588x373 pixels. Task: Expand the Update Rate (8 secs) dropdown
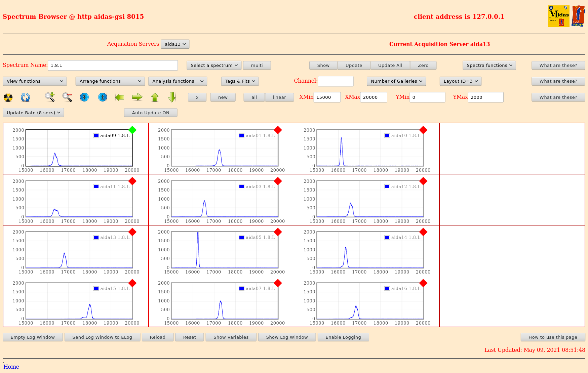coord(33,113)
